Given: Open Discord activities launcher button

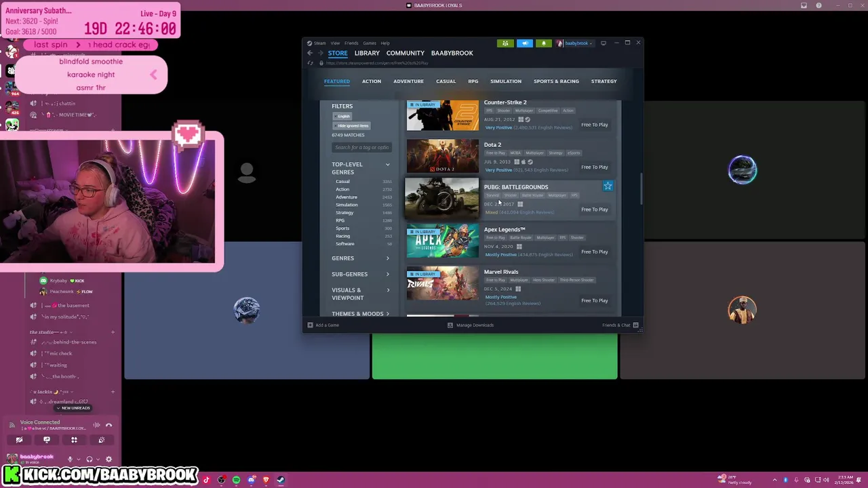Looking at the screenshot, I should (74, 440).
